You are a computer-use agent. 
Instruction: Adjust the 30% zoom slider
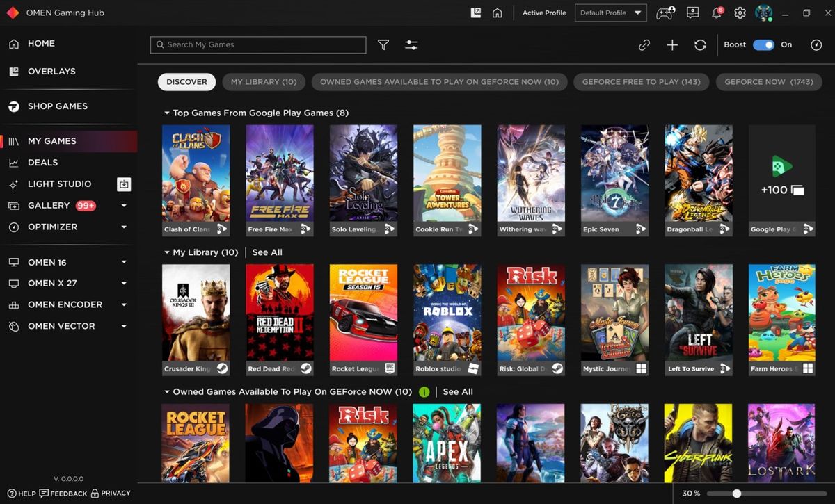point(738,494)
